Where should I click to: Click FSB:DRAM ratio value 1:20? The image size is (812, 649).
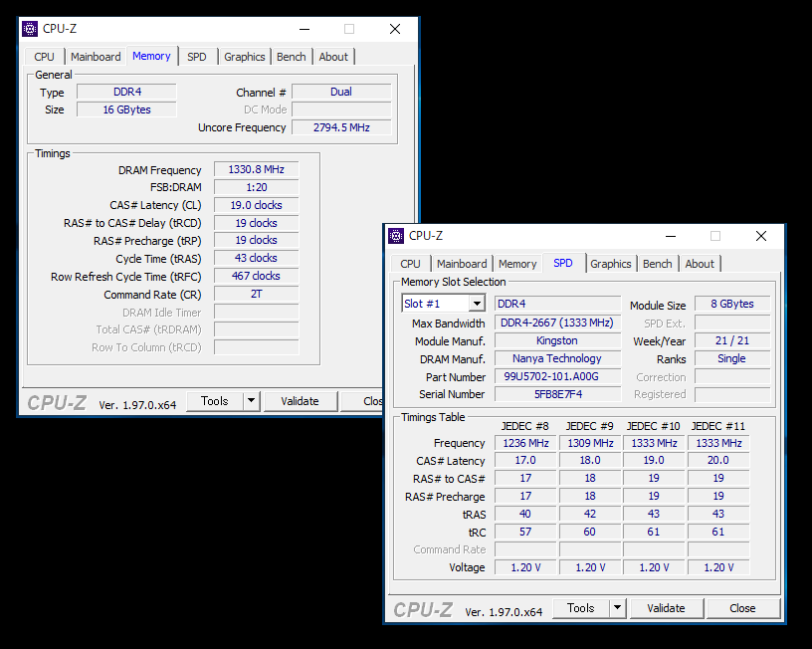click(257, 187)
